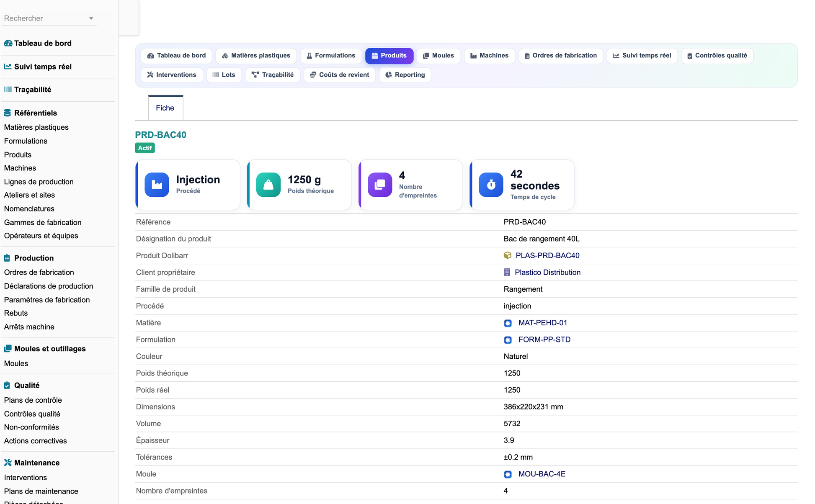This screenshot has height=504, width=815.
Task: Open the Plastico Distribution client link
Action: coord(547,273)
